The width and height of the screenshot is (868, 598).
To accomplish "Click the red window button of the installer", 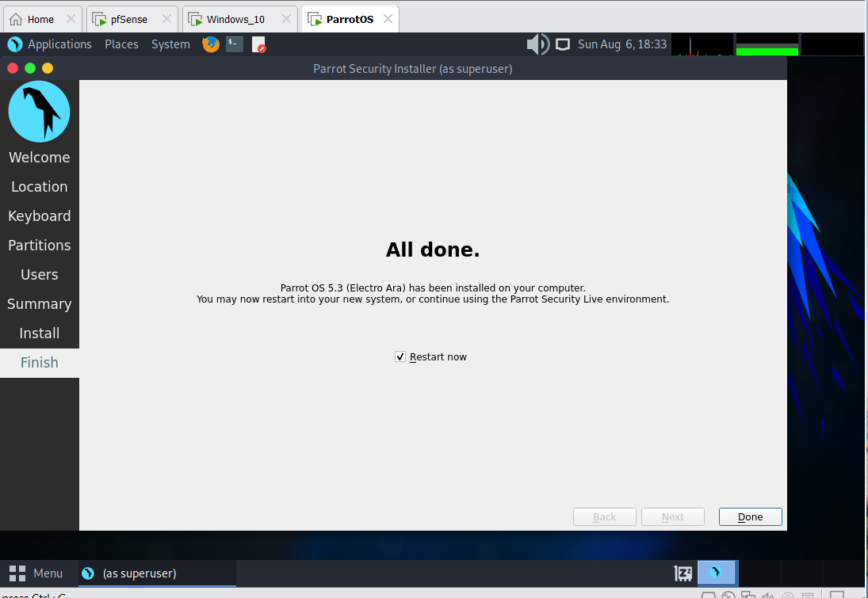I will click(13, 68).
